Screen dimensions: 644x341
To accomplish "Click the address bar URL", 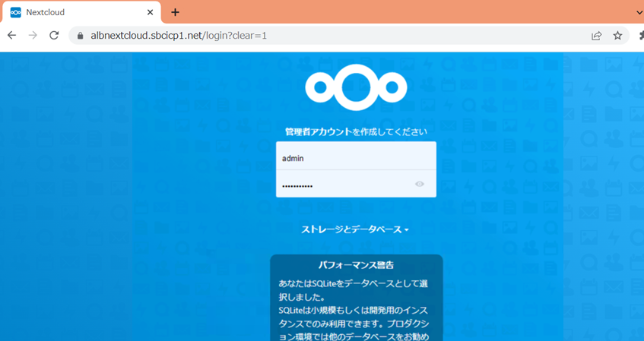I will (x=179, y=36).
